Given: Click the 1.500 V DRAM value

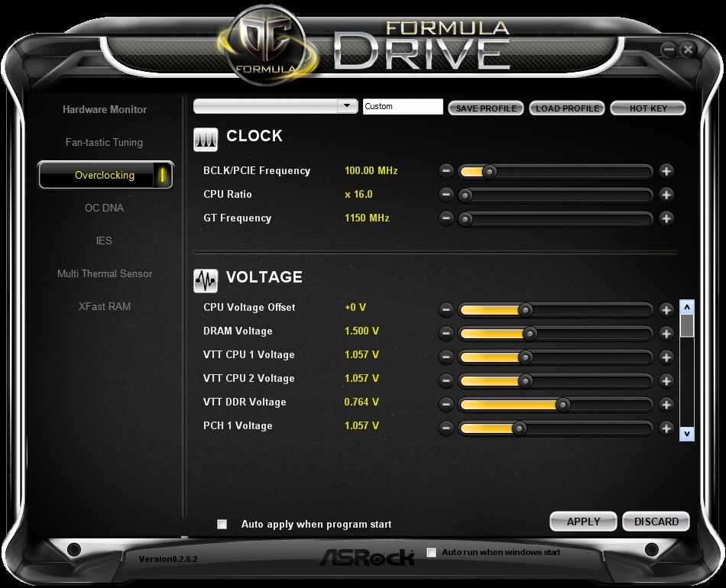Looking at the screenshot, I should [361, 331].
